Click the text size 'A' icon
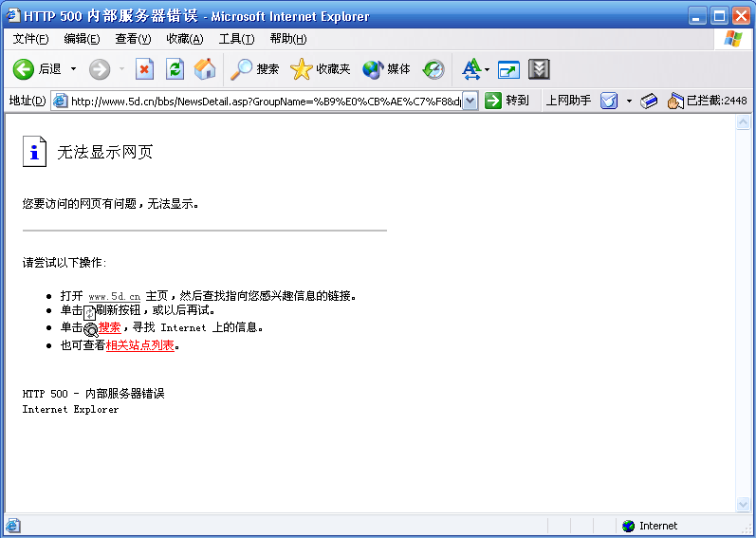This screenshot has height=538, width=756. [471, 69]
